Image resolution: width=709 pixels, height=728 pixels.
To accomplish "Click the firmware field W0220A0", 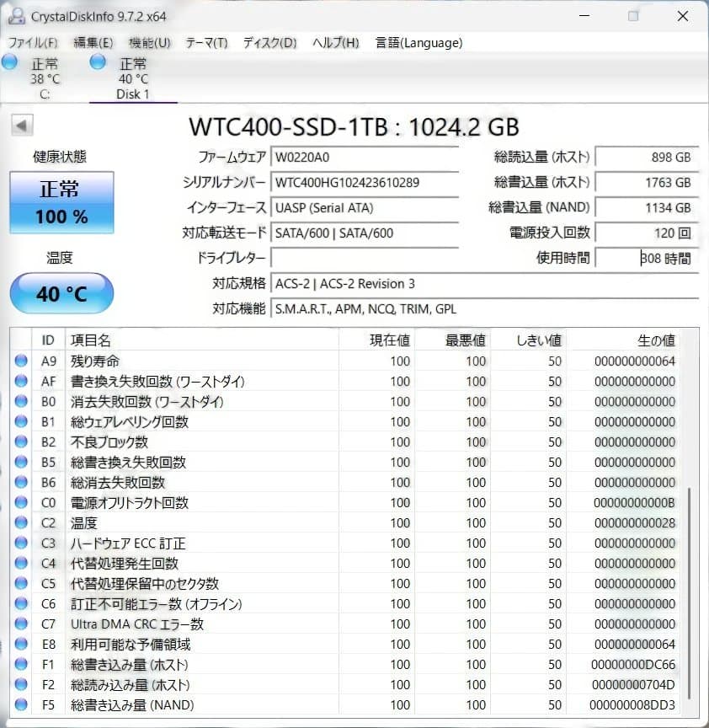I will pyautogui.click(x=365, y=157).
